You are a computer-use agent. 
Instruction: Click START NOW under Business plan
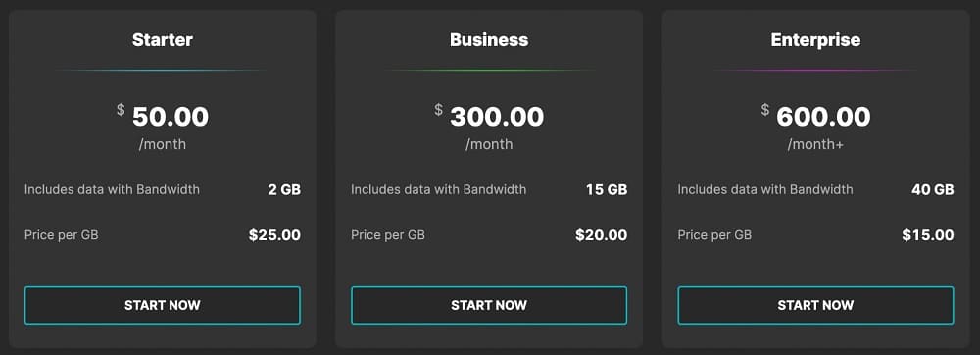(x=489, y=305)
